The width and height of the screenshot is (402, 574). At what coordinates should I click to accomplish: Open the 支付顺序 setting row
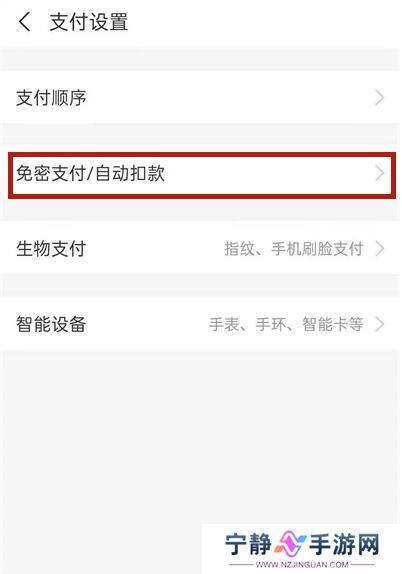[x=201, y=97]
